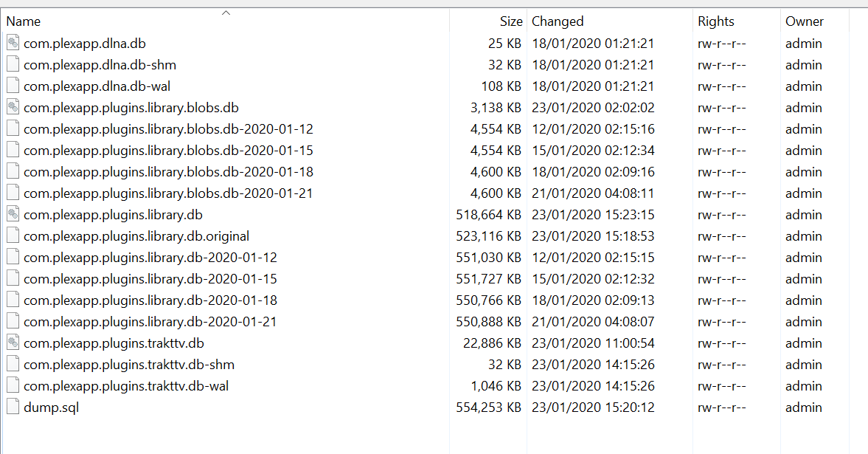Click the Rights column header
The height and width of the screenshot is (454, 868).
click(716, 21)
